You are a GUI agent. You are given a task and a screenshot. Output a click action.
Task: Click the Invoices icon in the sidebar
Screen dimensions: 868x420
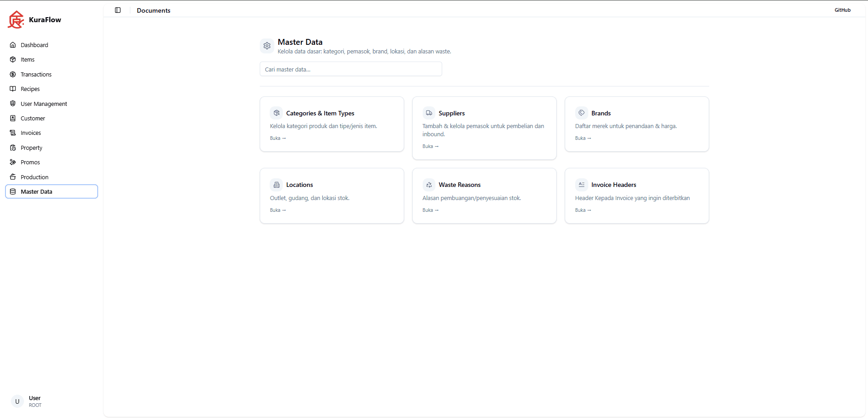(13, 133)
